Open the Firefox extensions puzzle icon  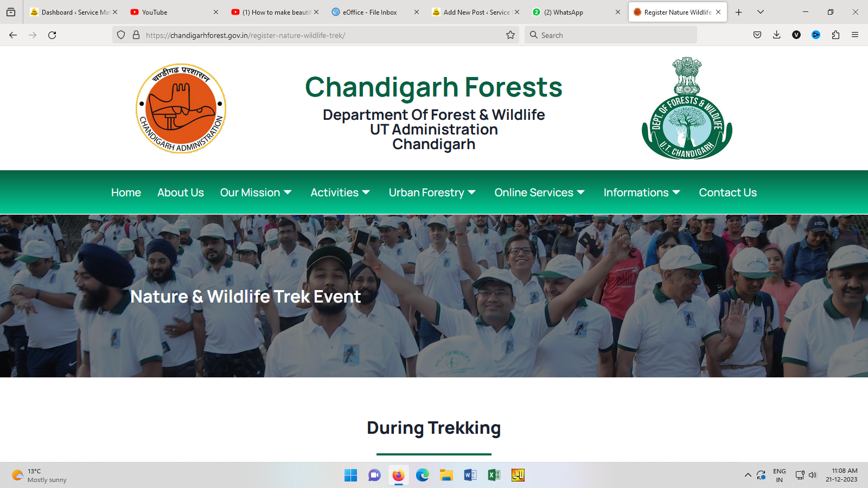tap(835, 35)
